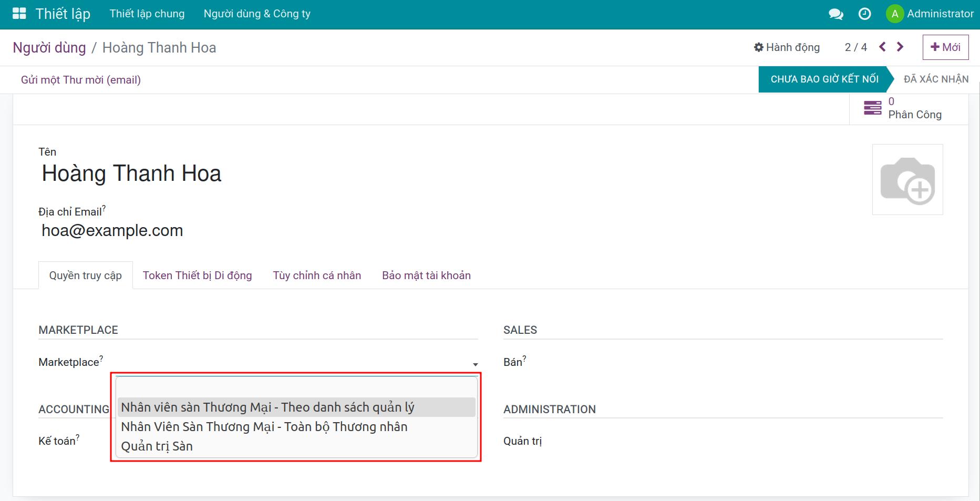Open the Hành động actions menu
The width and height of the screenshot is (980, 501).
pyautogui.click(x=787, y=47)
